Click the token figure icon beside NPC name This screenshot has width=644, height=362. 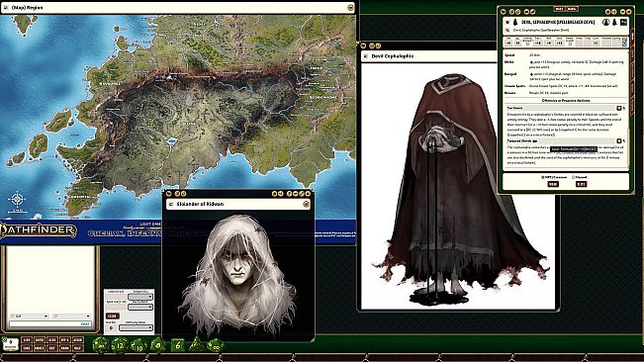(515, 22)
